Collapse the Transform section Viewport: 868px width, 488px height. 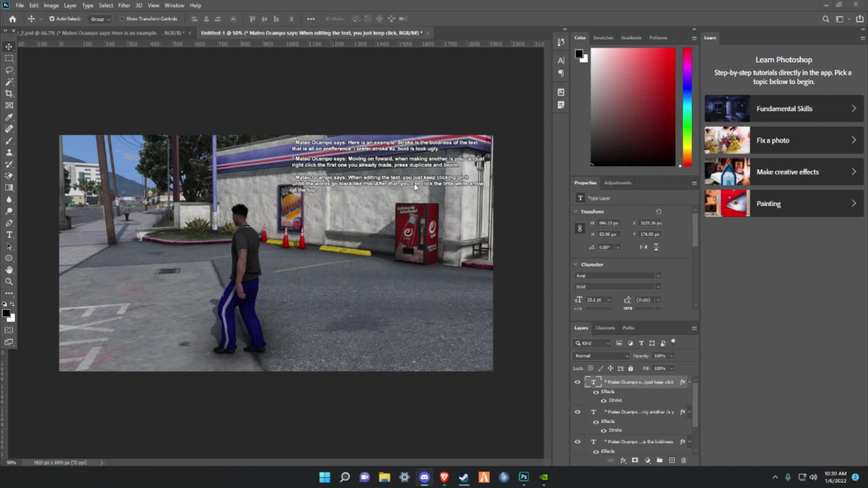[576, 211]
